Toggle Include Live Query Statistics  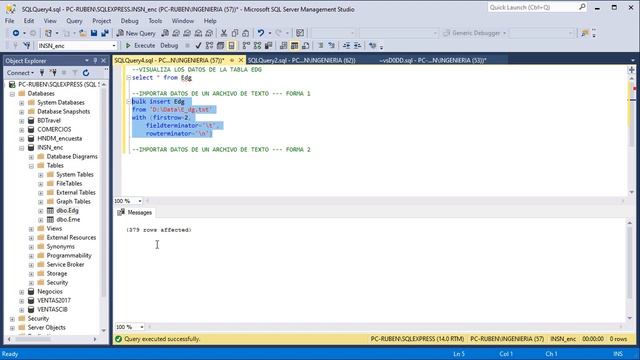point(257,45)
